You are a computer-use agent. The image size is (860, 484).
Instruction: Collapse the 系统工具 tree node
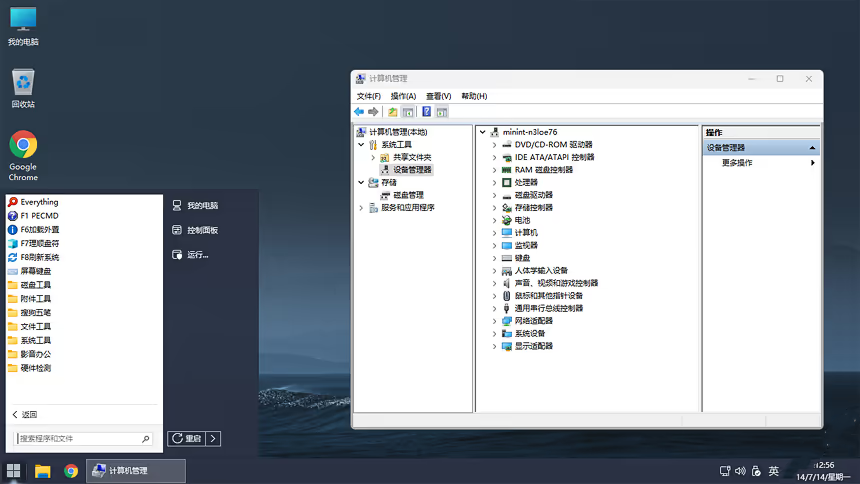361,145
